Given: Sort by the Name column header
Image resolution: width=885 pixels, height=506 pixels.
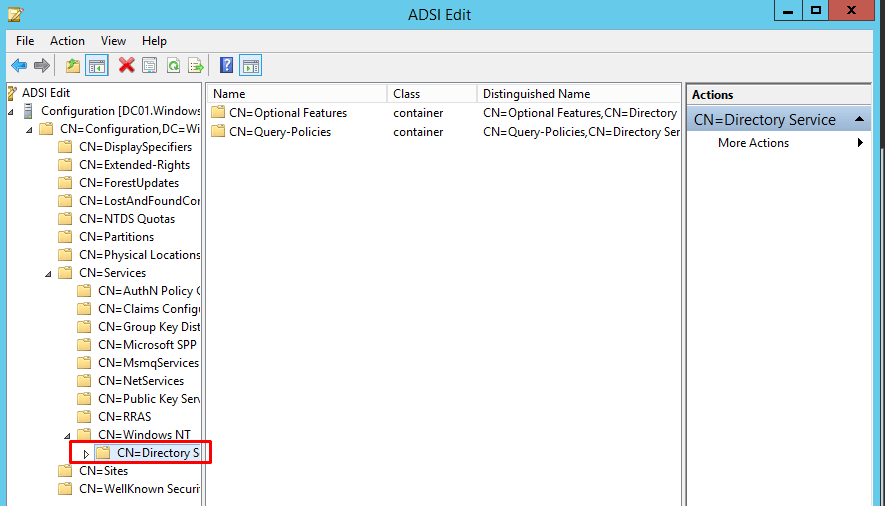Looking at the screenshot, I should click(x=297, y=94).
